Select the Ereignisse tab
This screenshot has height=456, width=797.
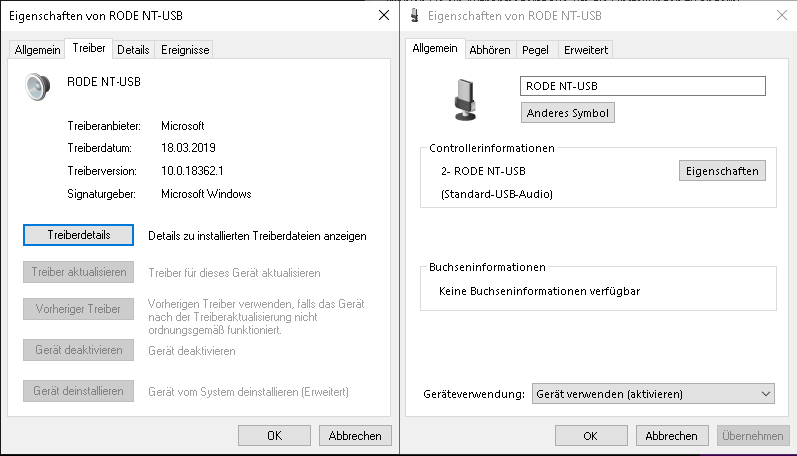point(185,50)
